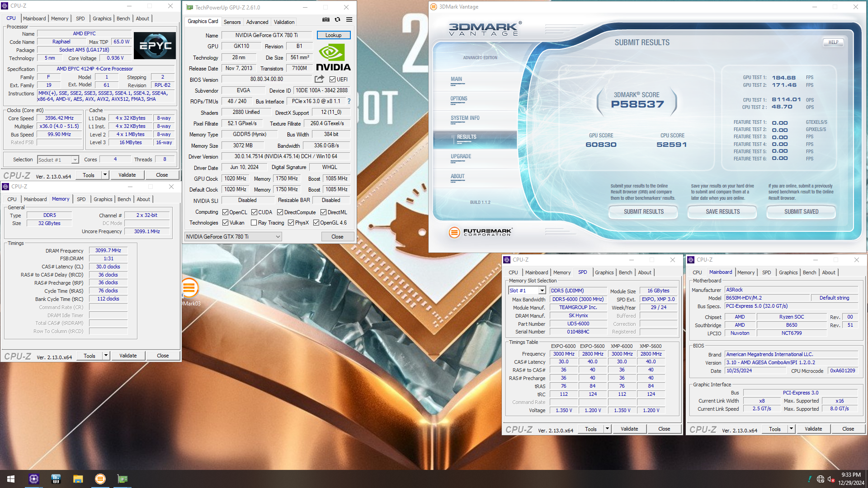Click title icon of CPU-Z Memory window
Viewport: 868px width, 488px height.
point(5,187)
